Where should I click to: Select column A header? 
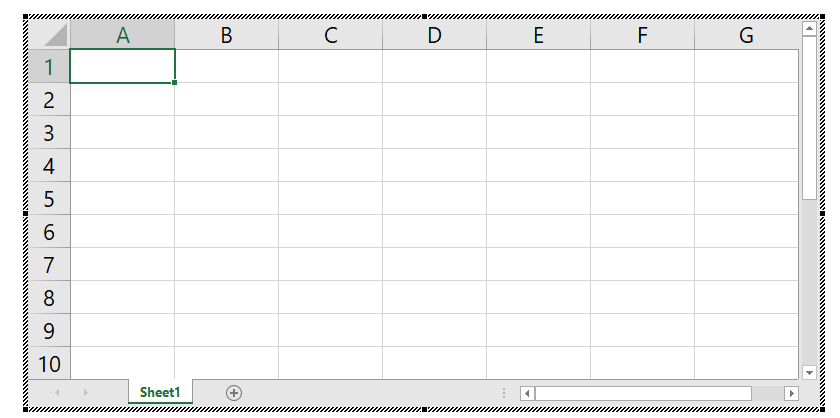[123, 35]
